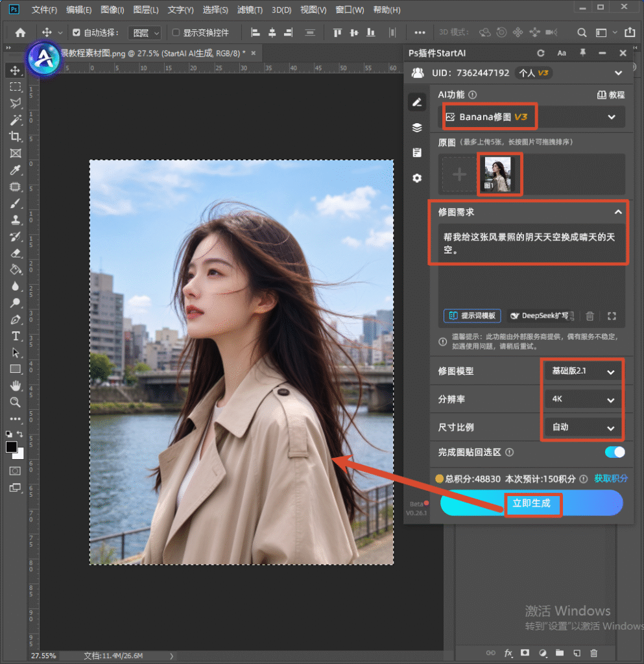The width and height of the screenshot is (644, 664).
Task: Select the Move tool in toolbox
Action: point(16,70)
